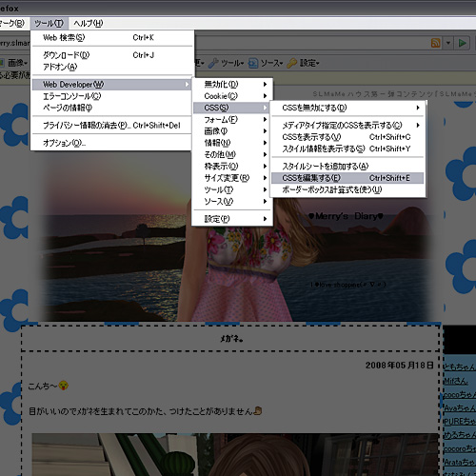Image resolution: width=476 pixels, height=476 pixels.
Task: Expand the その他(M) submenu
Action: point(232,154)
